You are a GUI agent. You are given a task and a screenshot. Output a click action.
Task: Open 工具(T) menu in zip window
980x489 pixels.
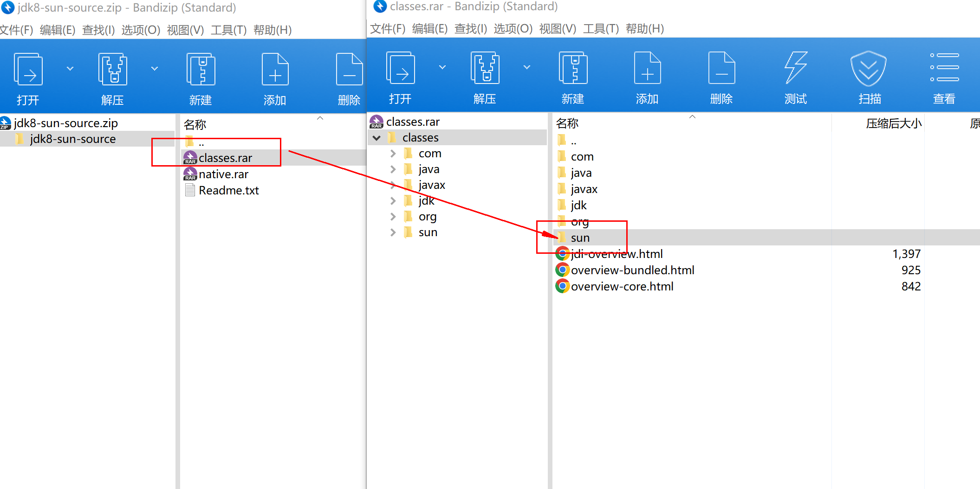click(228, 30)
